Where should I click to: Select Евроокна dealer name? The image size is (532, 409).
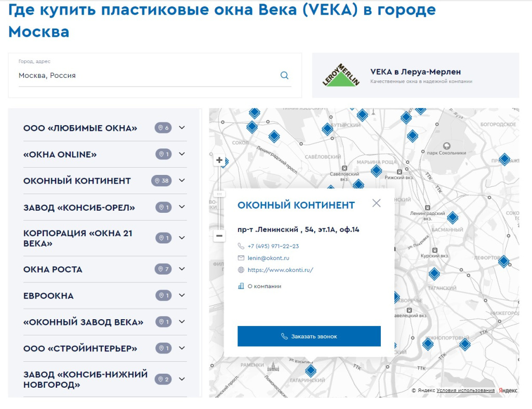point(48,296)
